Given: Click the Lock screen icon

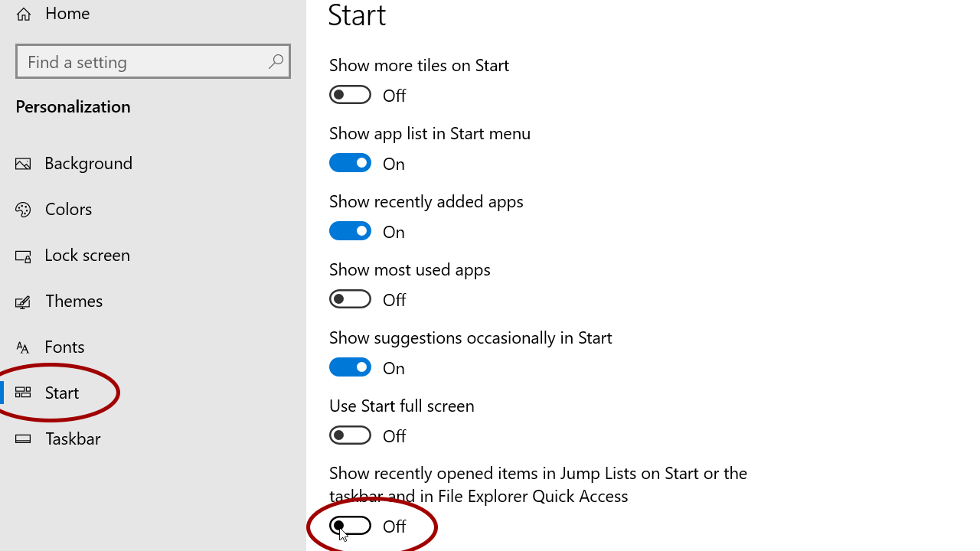Looking at the screenshot, I should 22,254.
